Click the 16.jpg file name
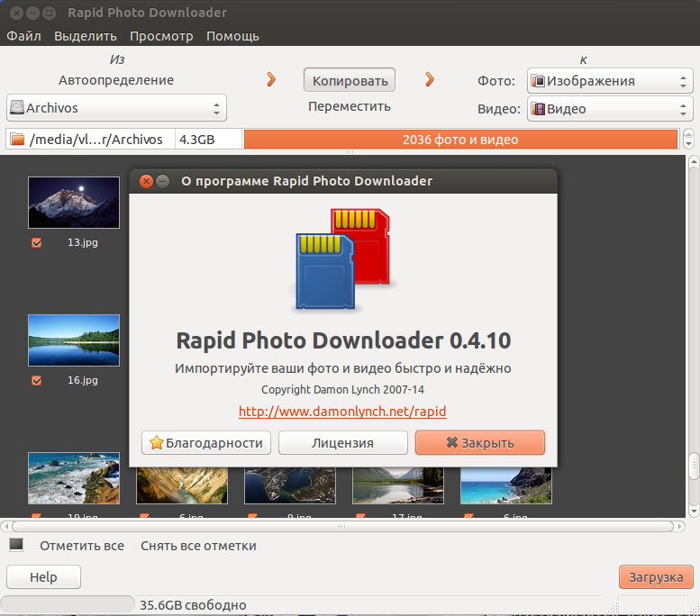Image resolution: width=700 pixels, height=616 pixels. coord(83,380)
